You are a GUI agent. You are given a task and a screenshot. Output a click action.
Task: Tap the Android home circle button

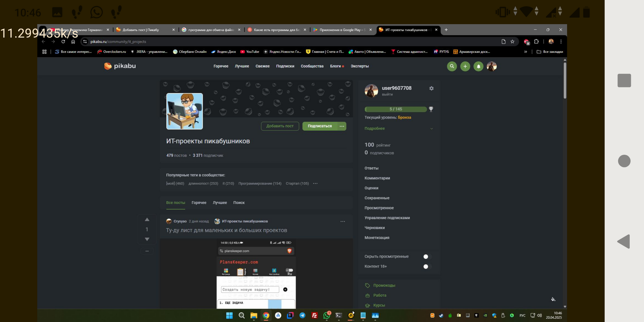click(x=624, y=161)
